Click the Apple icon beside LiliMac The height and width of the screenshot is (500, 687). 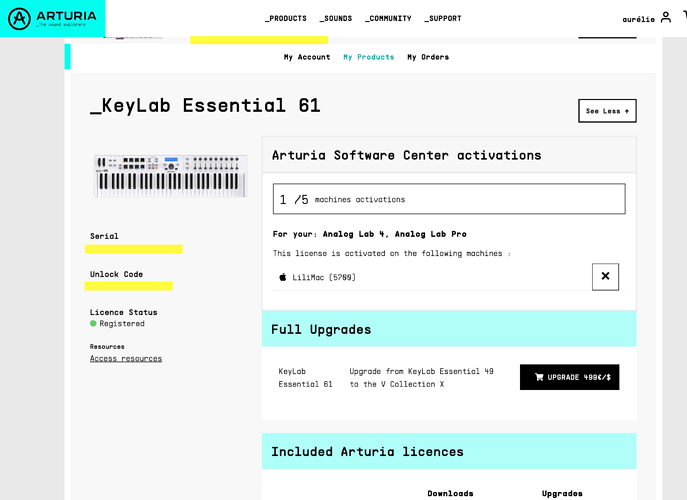(283, 277)
